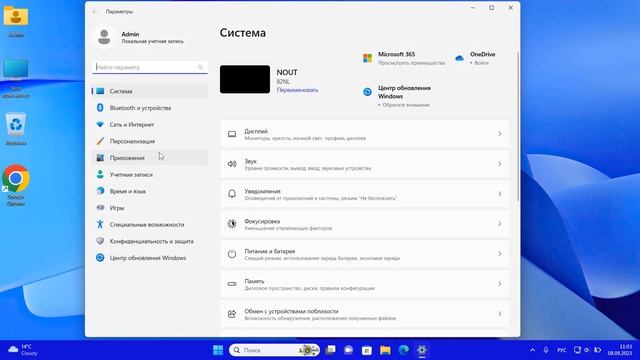Open Microsoft Edge from the taskbar

[x=404, y=350]
